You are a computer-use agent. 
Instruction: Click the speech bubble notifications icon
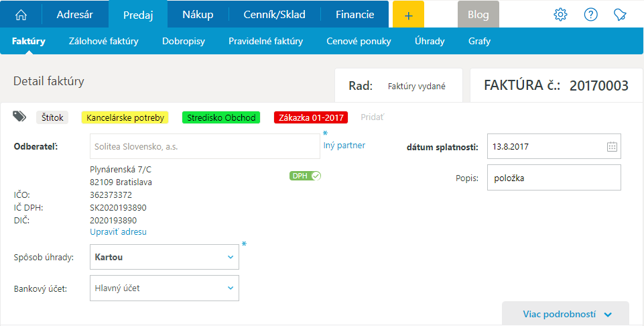tap(621, 14)
